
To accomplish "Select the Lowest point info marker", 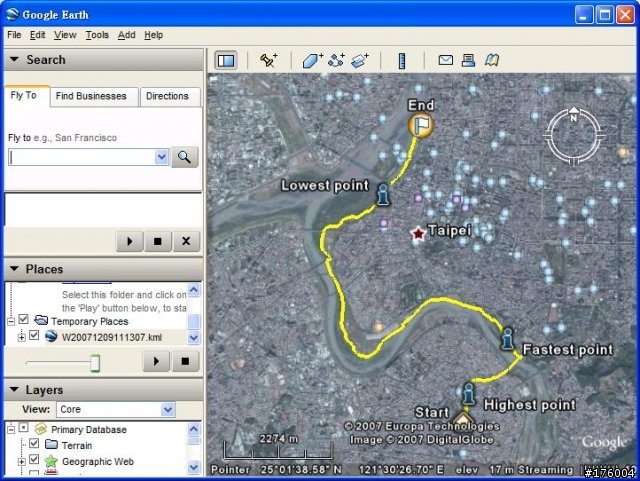I will (x=383, y=194).
